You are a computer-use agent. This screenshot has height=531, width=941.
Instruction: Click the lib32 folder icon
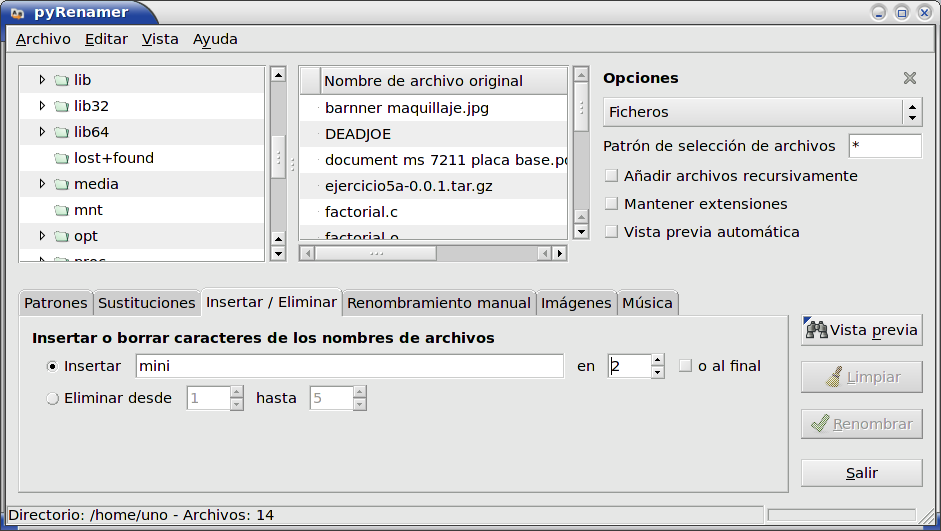61,106
